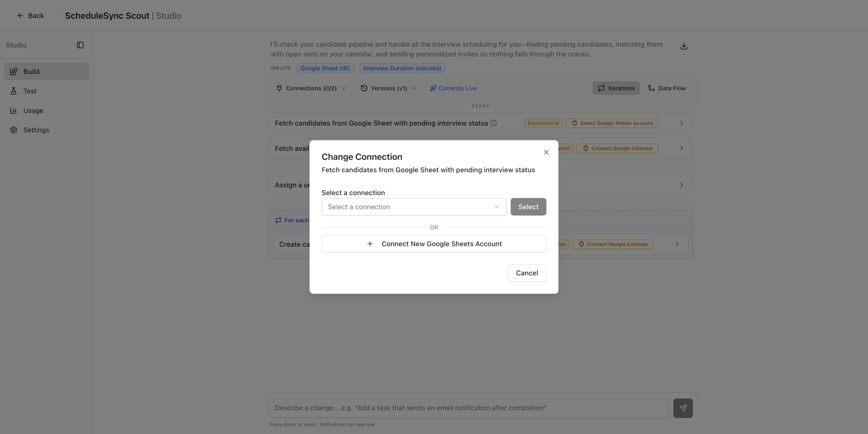The image size is (868, 434).
Task: Switch to the Build section
Action: tap(31, 71)
